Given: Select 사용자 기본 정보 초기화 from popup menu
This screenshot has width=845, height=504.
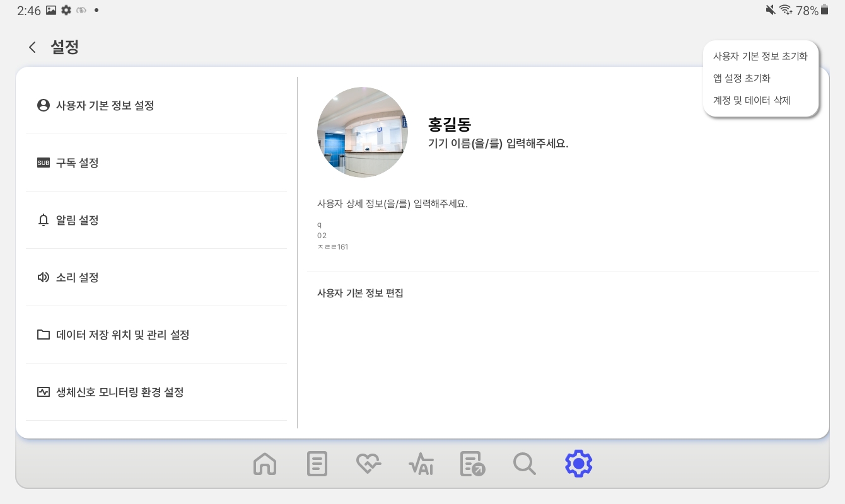Looking at the screenshot, I should (x=760, y=56).
